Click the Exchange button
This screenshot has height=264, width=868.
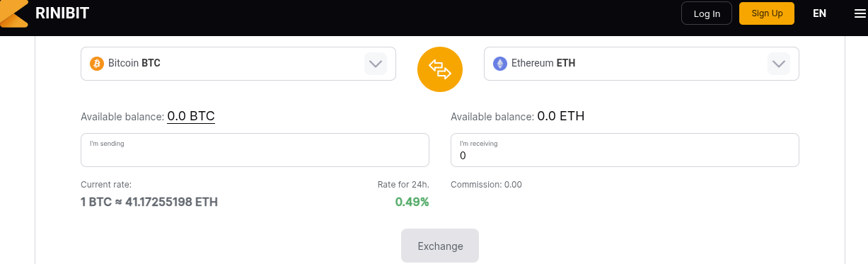pyautogui.click(x=440, y=246)
